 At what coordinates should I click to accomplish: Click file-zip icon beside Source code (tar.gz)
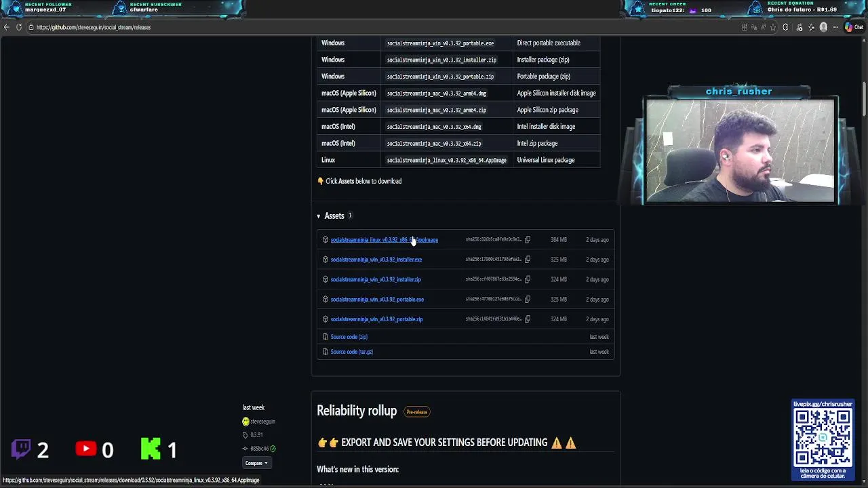325,352
